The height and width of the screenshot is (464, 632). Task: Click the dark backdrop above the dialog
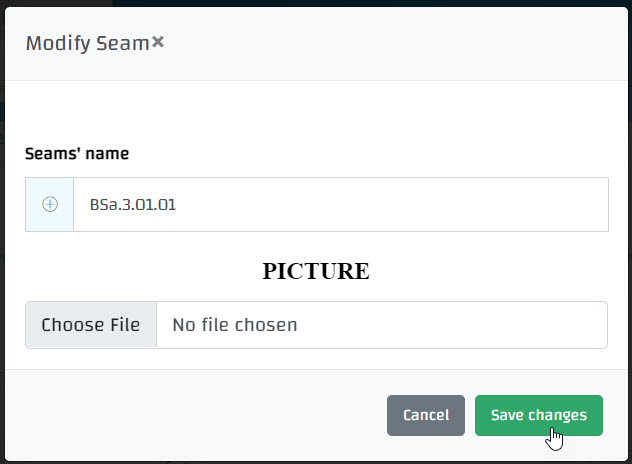tap(316, 3)
